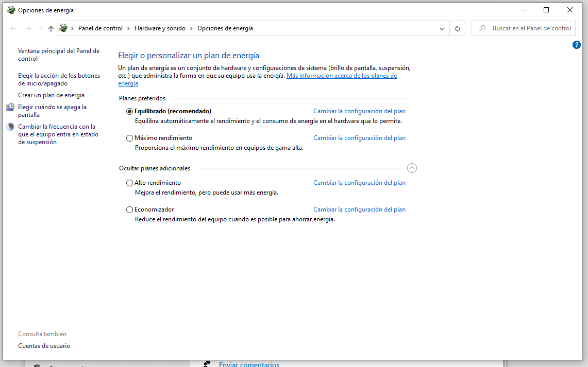Screen dimensions: 588x367
Task: Click Opciones de energía breadcrumb
Action: (x=225, y=28)
